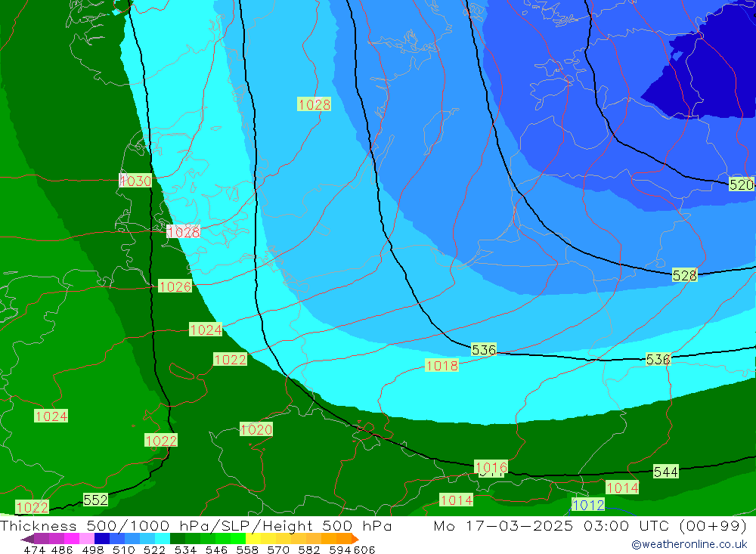Image resolution: width=756 pixels, height=554 pixels.
Task: Click the 570 legend value
Action: pyautogui.click(x=277, y=549)
